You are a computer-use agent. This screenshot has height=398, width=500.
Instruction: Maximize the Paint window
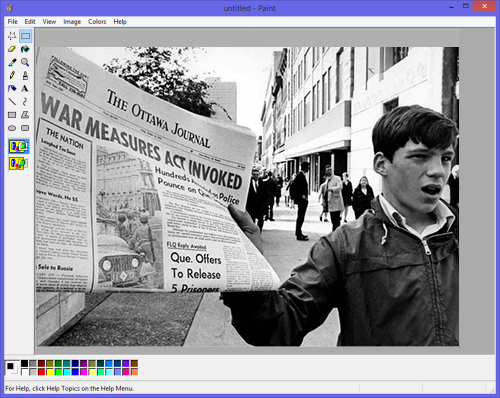466,6
